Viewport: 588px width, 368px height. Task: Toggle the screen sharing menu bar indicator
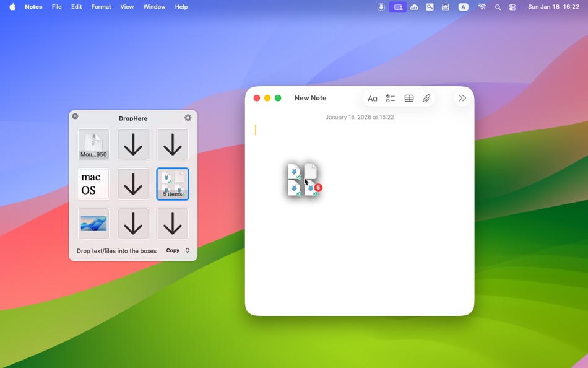[x=397, y=7]
